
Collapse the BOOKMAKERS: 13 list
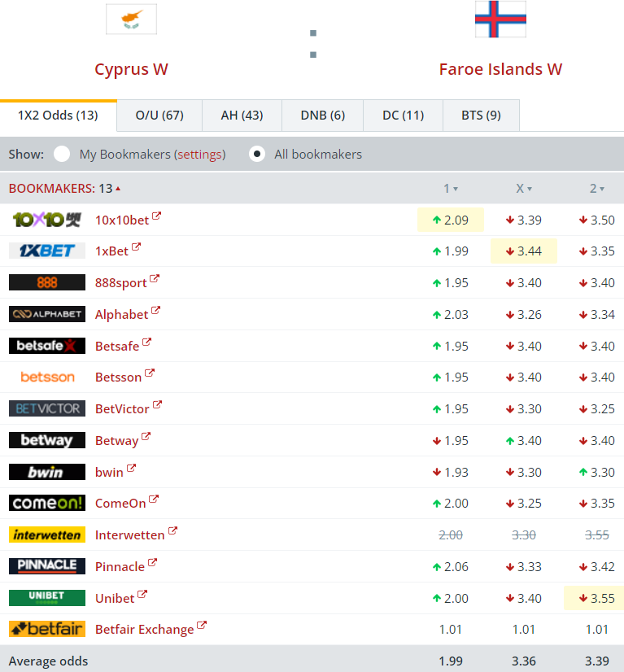64,189
